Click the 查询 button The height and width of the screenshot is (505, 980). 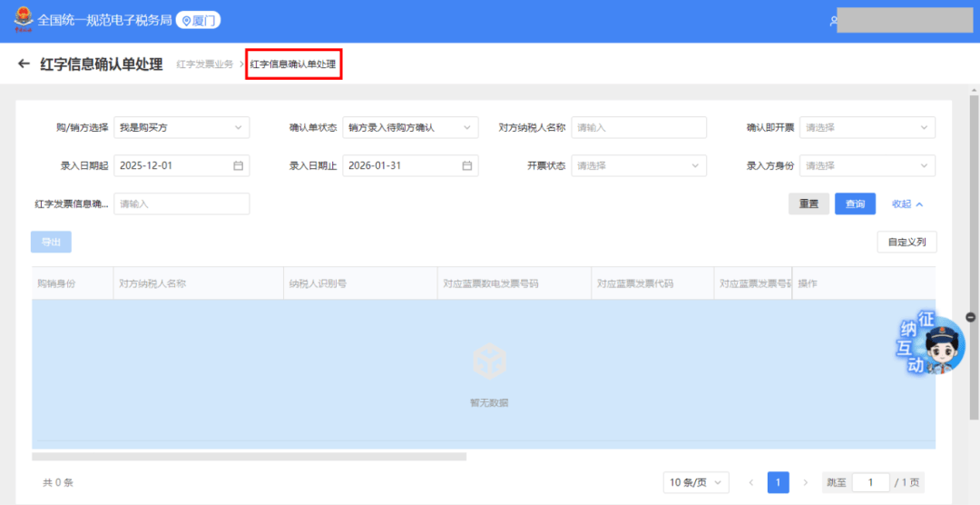(x=855, y=204)
